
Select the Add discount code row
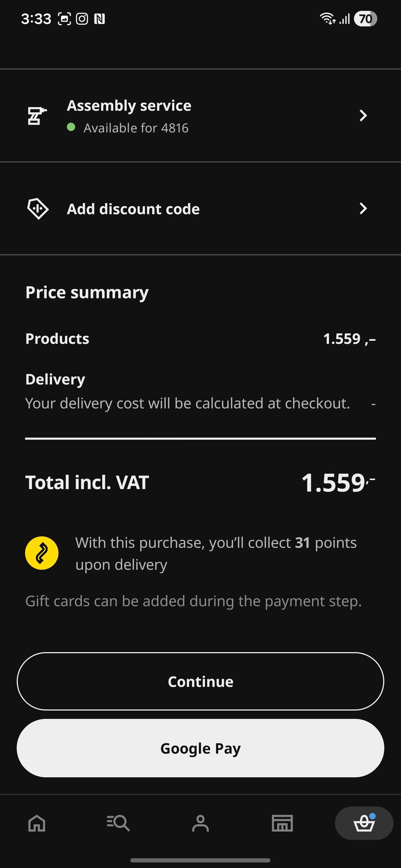(200, 208)
